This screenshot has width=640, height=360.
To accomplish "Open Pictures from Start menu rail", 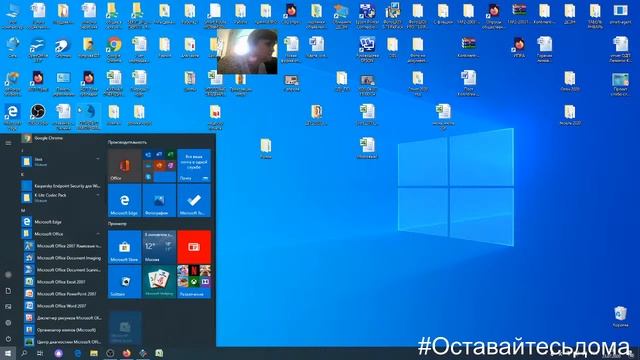I will tap(8, 307).
